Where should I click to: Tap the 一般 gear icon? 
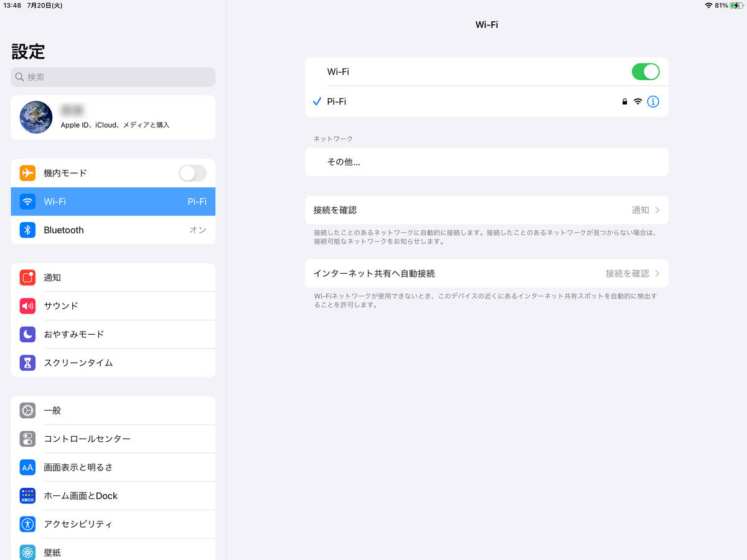click(27, 410)
